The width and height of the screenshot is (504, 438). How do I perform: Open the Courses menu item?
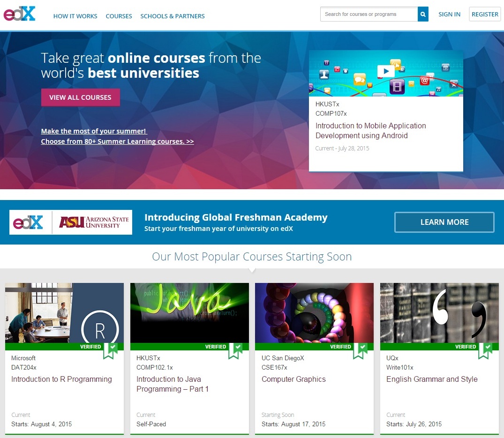pos(119,16)
